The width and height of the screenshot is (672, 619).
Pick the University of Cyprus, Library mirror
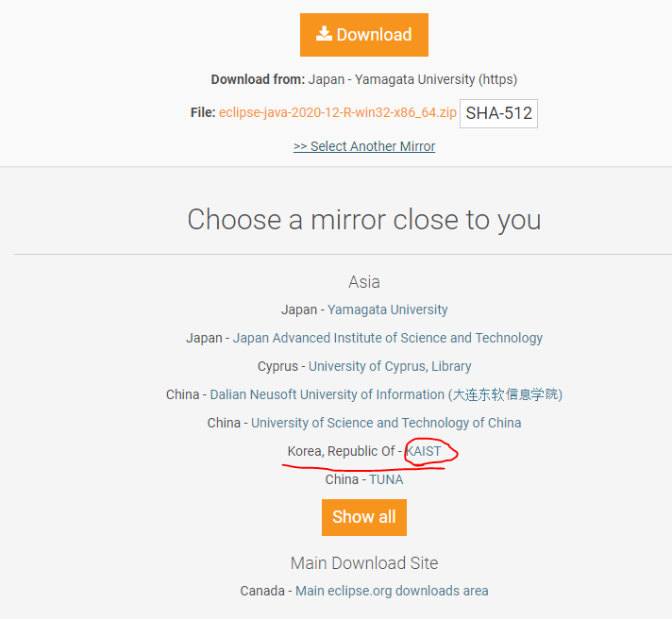[x=390, y=366]
